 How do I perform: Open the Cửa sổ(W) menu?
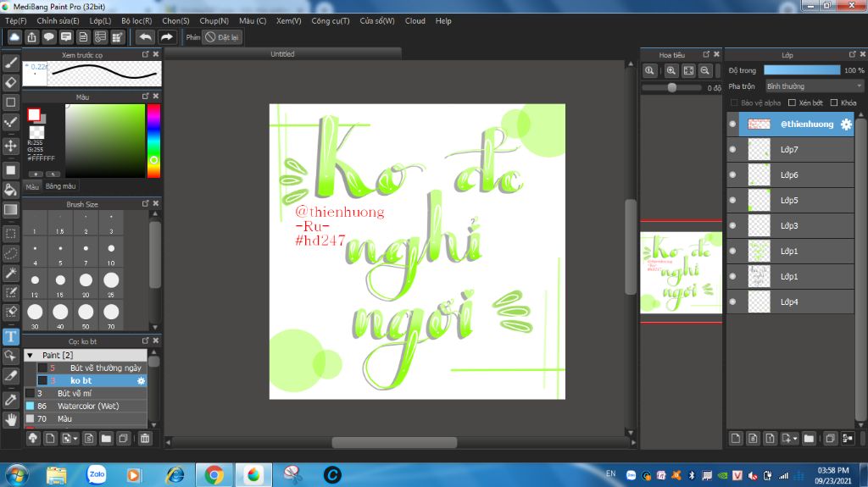377,21
